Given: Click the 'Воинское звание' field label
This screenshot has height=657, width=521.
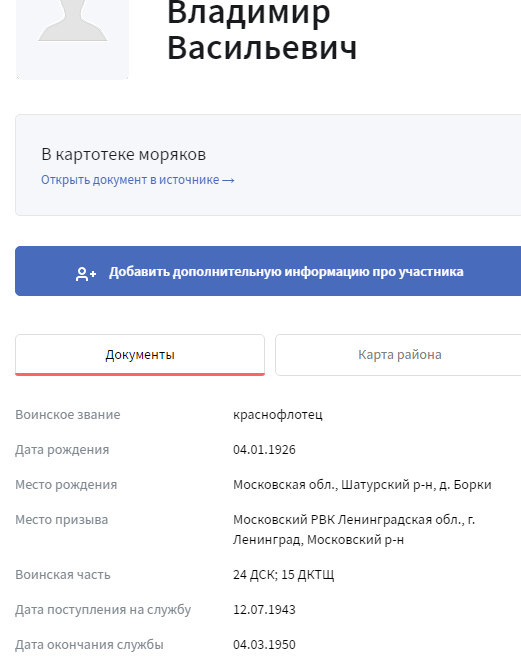Looking at the screenshot, I should click(68, 415).
